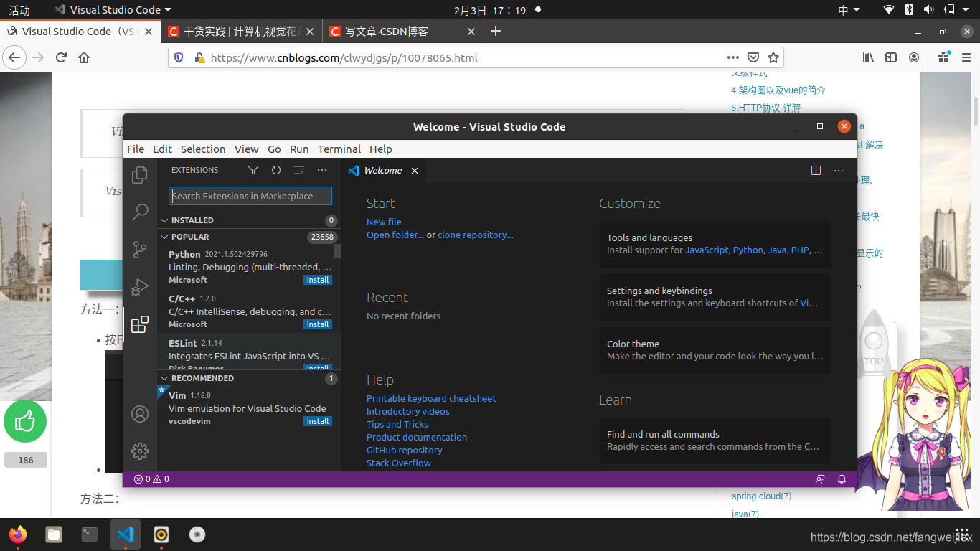Open a new Firefox tab

coord(495,31)
